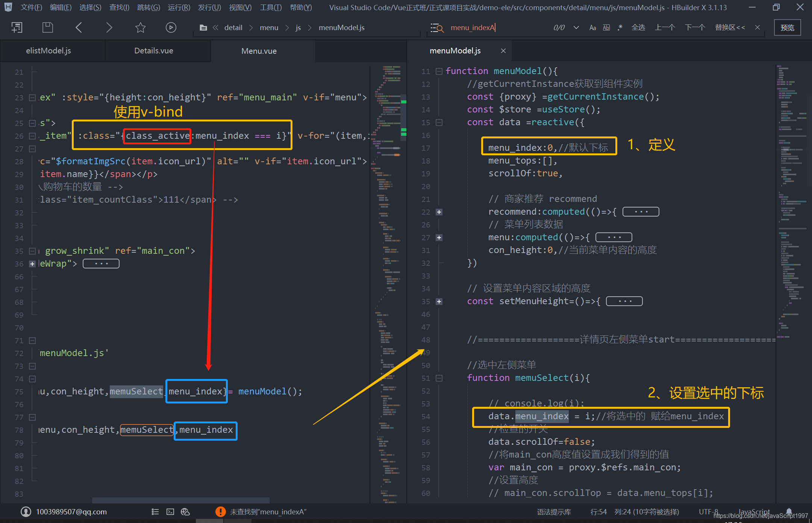Viewport: 812px width, 523px height.
Task: Open the 帮助(Y) menu
Action: [x=301, y=8]
